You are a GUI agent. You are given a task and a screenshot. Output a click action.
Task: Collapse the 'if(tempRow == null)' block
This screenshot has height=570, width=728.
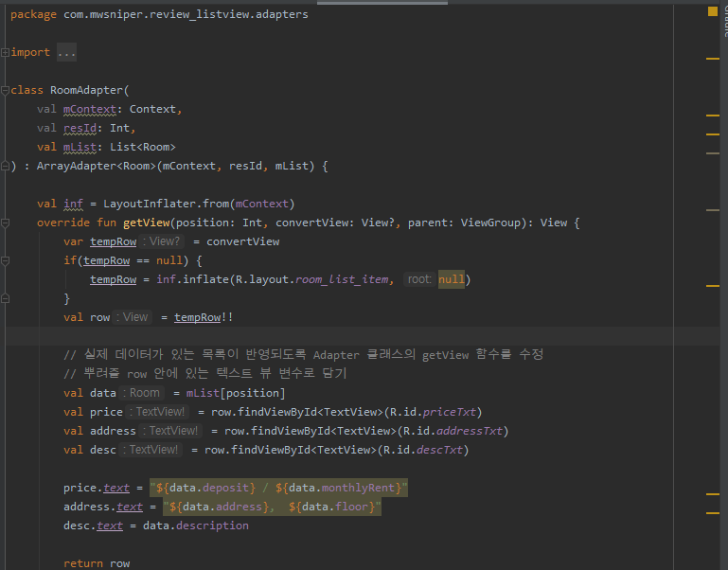[5, 260]
